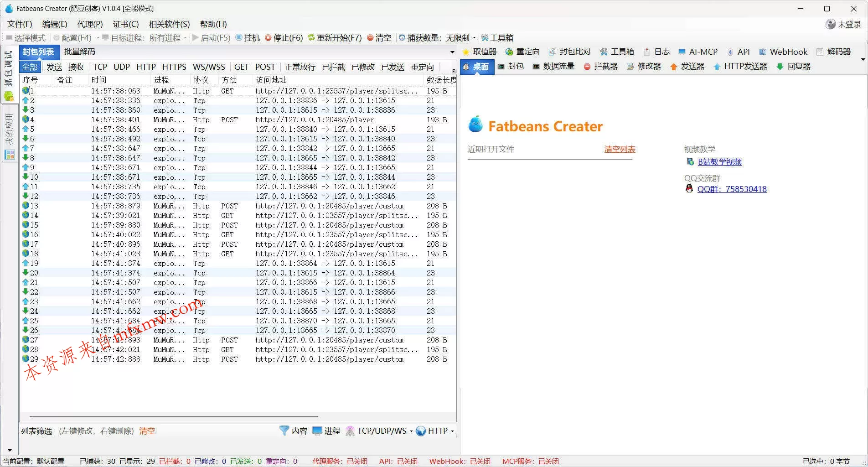Open 工具箱 in the right panel toolbar

pyautogui.click(x=617, y=52)
